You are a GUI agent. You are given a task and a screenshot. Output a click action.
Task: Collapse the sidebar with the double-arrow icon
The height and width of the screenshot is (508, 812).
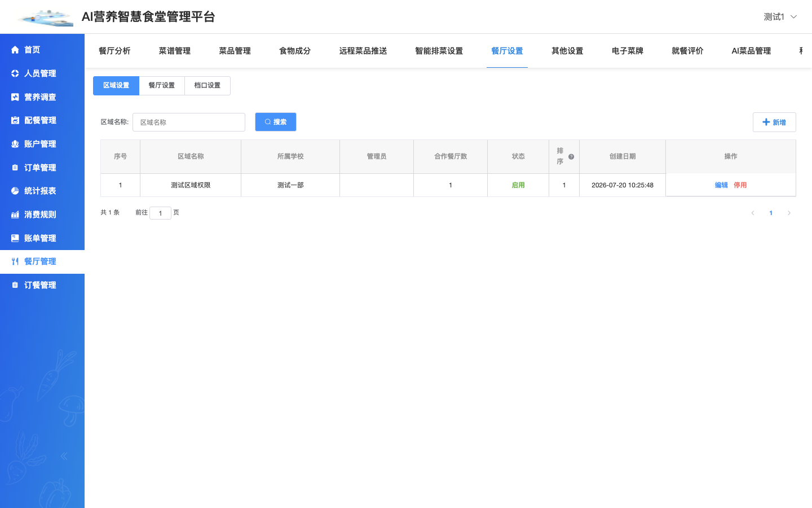(x=64, y=456)
